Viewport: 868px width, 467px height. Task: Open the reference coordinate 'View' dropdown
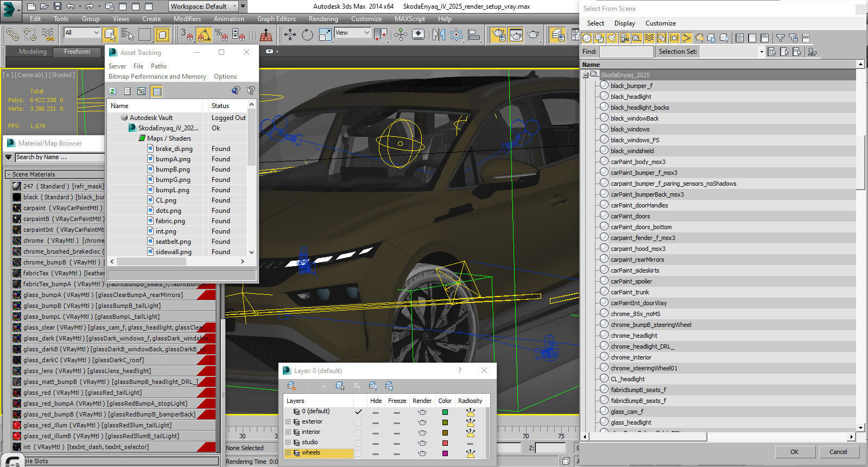(352, 33)
